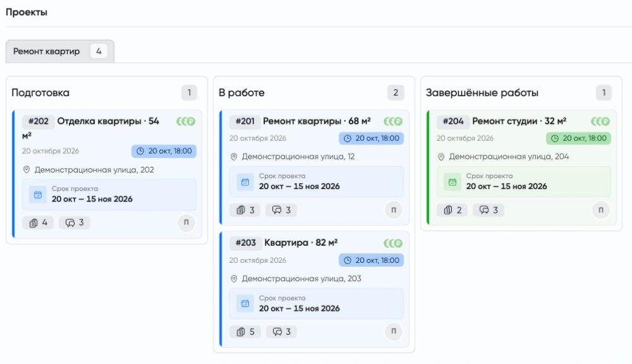Click the location pin next to Демонстрационная улица, 12
The width and height of the screenshot is (632, 364).
pos(234,156)
